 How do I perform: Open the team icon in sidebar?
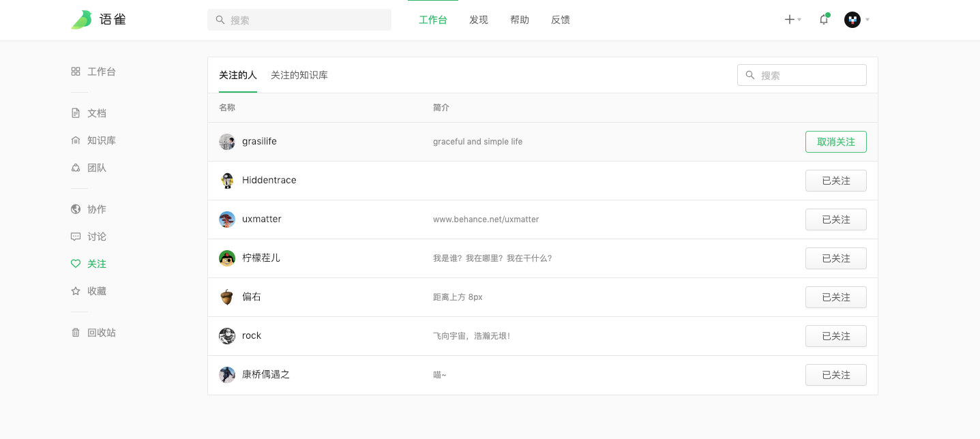pyautogui.click(x=76, y=168)
